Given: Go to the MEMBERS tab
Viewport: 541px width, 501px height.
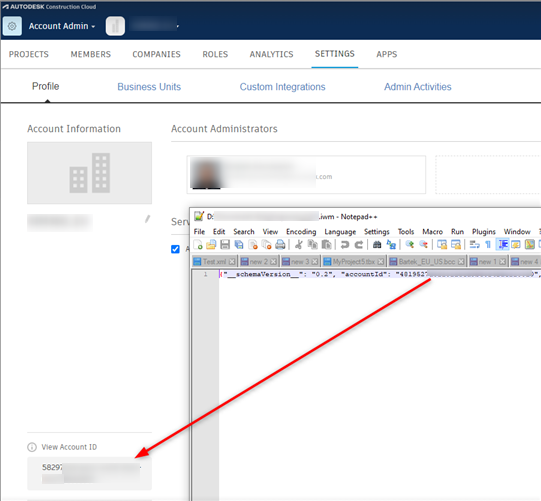Looking at the screenshot, I should tap(91, 54).
